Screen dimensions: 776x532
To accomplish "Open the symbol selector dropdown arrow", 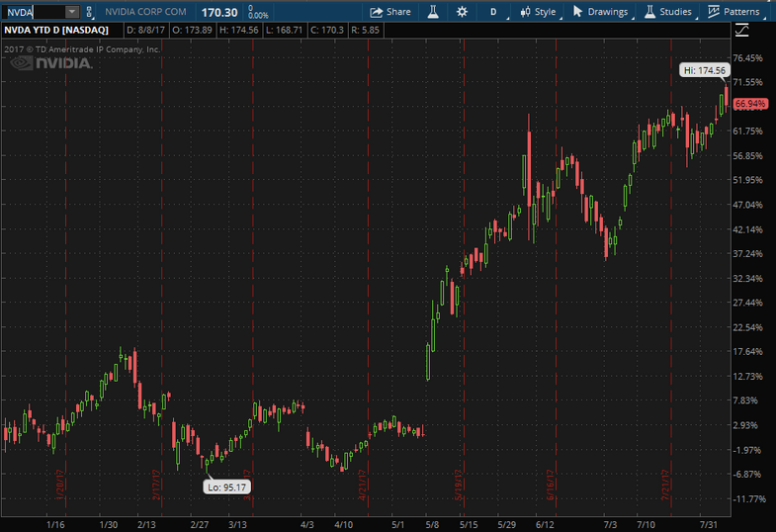I will point(72,12).
